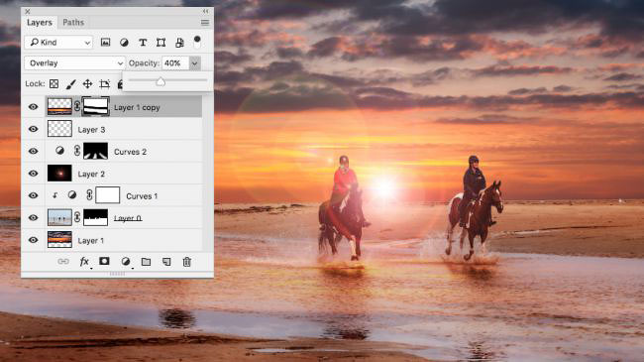644x362 pixels.
Task: Filter layers by type (T) icon
Action: 143,43
